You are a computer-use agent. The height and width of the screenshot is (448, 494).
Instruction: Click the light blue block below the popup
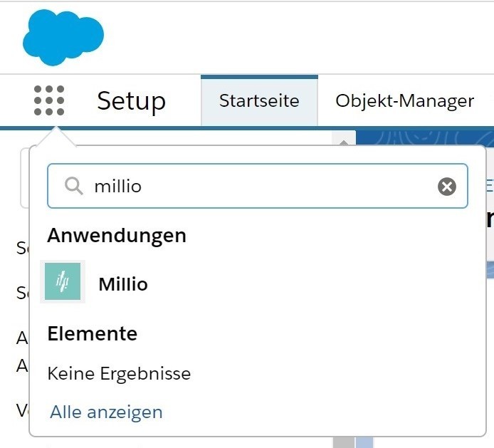tap(364, 442)
